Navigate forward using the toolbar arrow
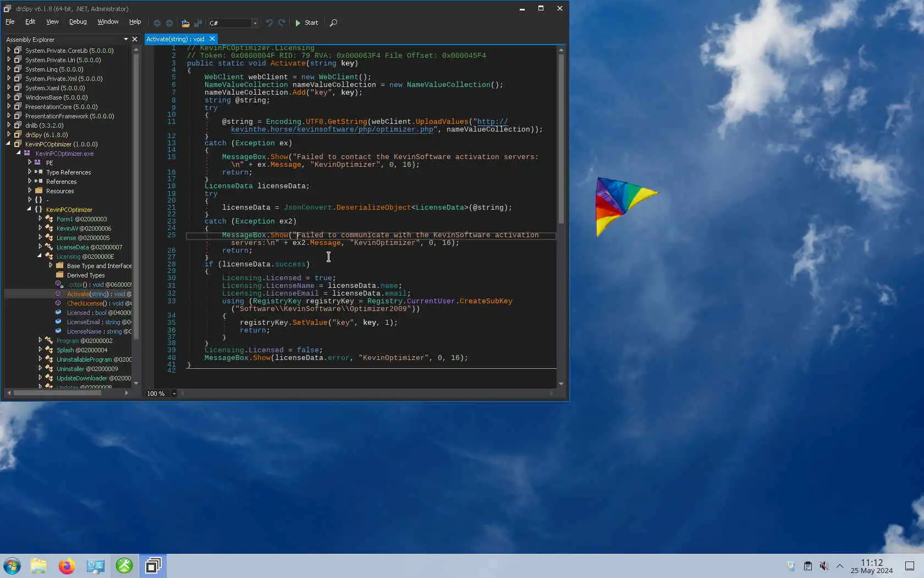Viewport: 924px width, 578px height. pyautogui.click(x=169, y=23)
